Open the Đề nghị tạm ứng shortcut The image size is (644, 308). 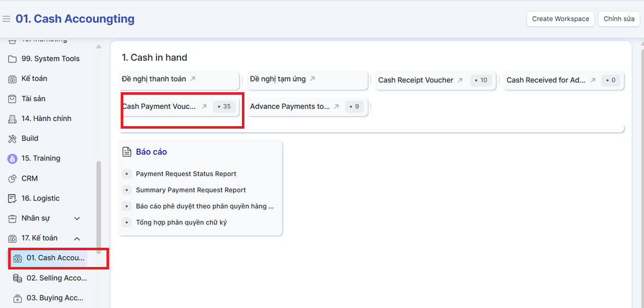278,79
